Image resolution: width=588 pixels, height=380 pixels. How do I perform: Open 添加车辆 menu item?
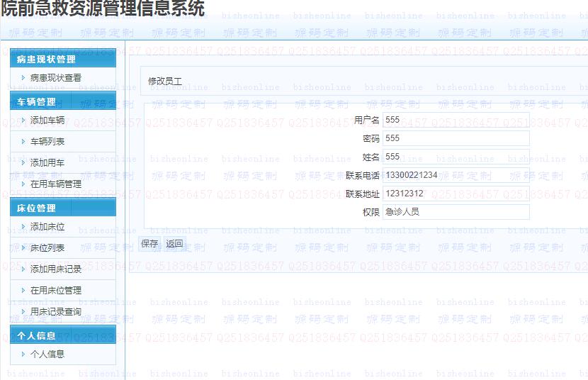pos(47,121)
